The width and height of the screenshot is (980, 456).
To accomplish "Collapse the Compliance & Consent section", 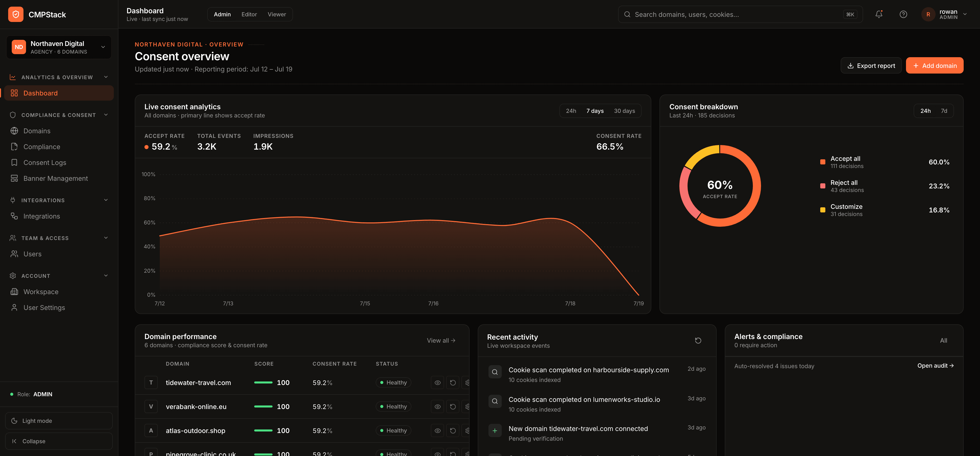I will 59,115.
